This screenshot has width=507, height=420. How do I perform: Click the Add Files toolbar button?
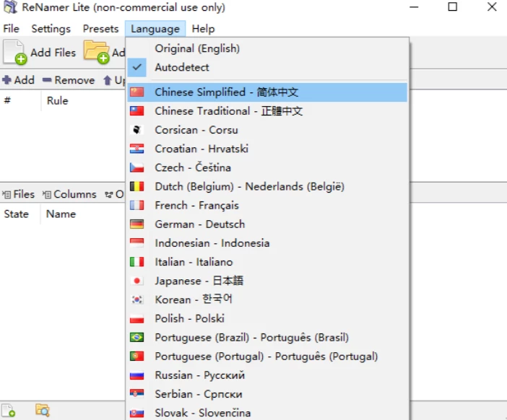40,53
